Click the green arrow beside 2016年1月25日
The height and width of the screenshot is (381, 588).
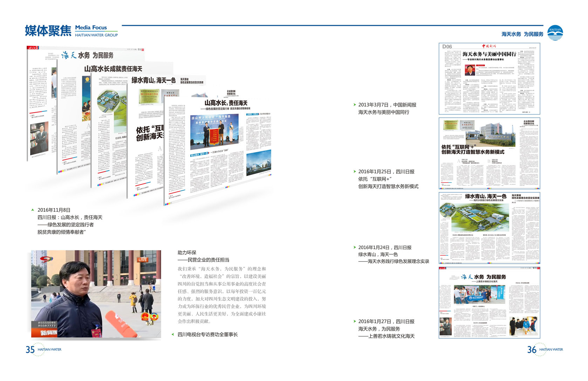coord(355,172)
